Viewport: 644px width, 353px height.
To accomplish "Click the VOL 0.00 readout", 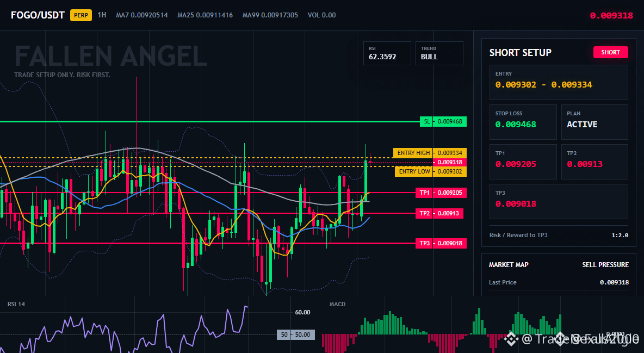I will pyautogui.click(x=321, y=15).
